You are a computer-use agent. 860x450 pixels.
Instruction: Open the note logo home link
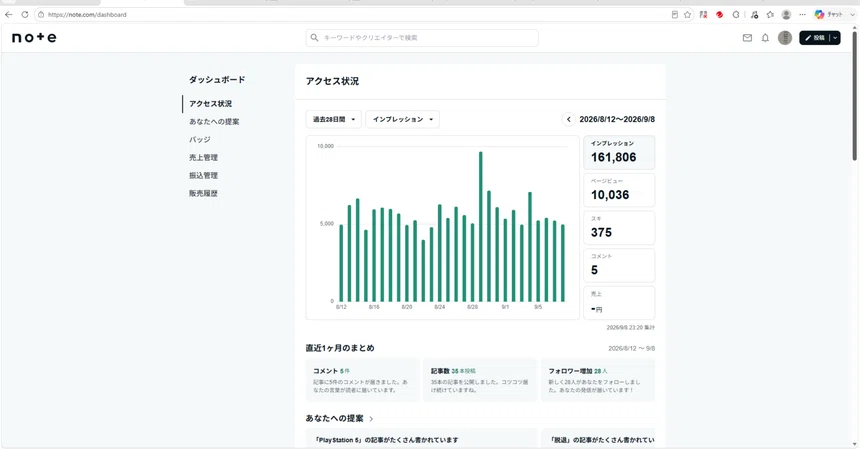click(x=34, y=37)
